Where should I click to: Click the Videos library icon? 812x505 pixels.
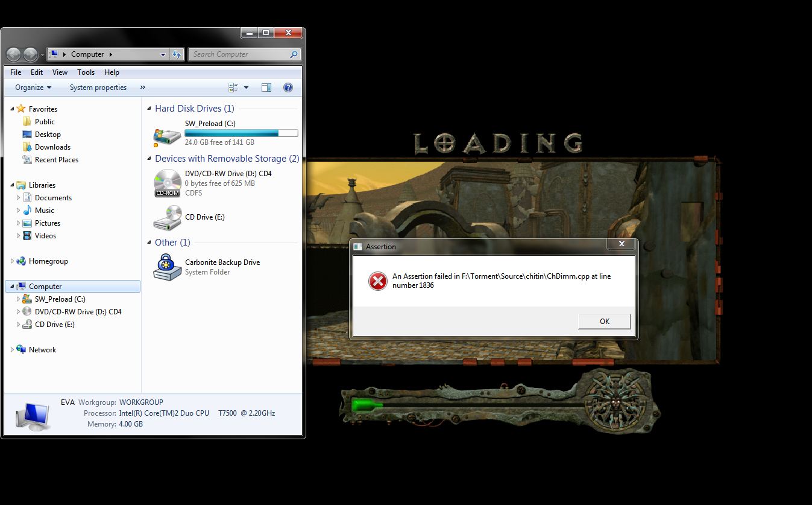[27, 236]
